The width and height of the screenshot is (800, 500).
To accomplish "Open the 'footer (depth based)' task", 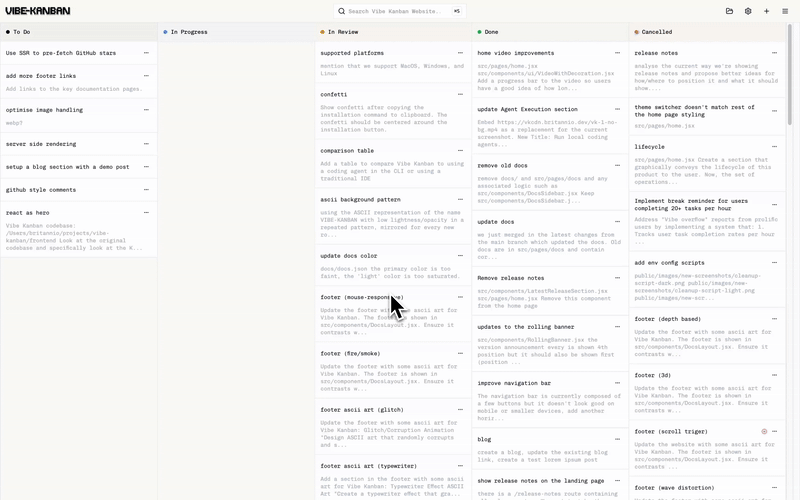I will point(707,337).
